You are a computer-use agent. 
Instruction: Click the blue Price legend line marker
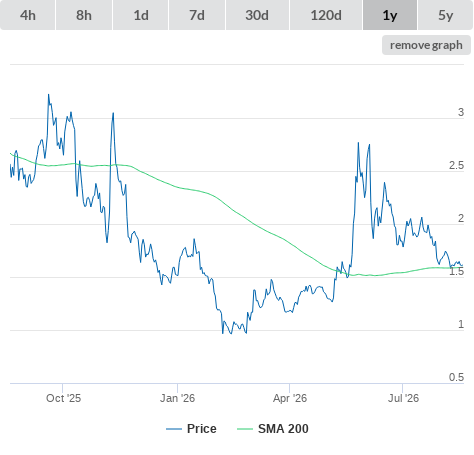[174, 429]
